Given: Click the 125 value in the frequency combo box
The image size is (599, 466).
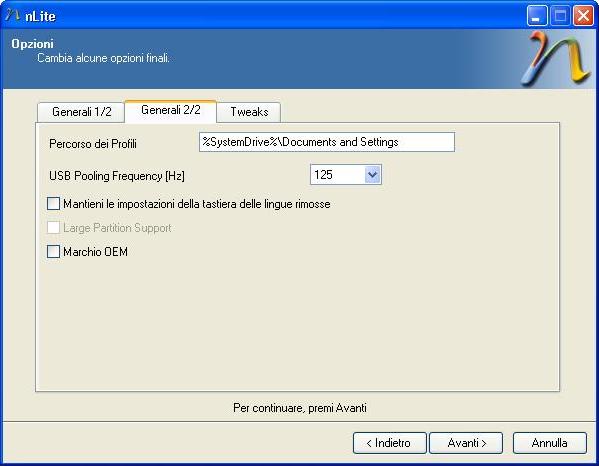Looking at the screenshot, I should pos(323,175).
